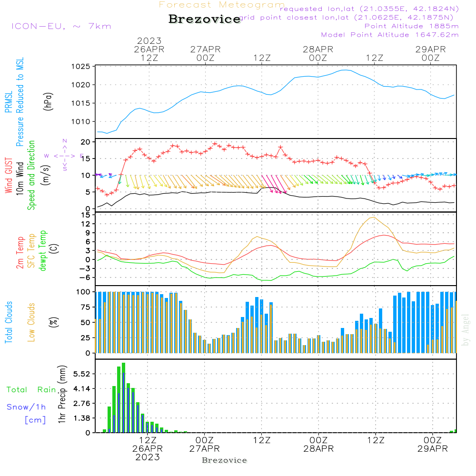The height and width of the screenshot is (476, 476).
Task: Click the top 2023 26APR 12Z time label
Action: (x=149, y=49)
